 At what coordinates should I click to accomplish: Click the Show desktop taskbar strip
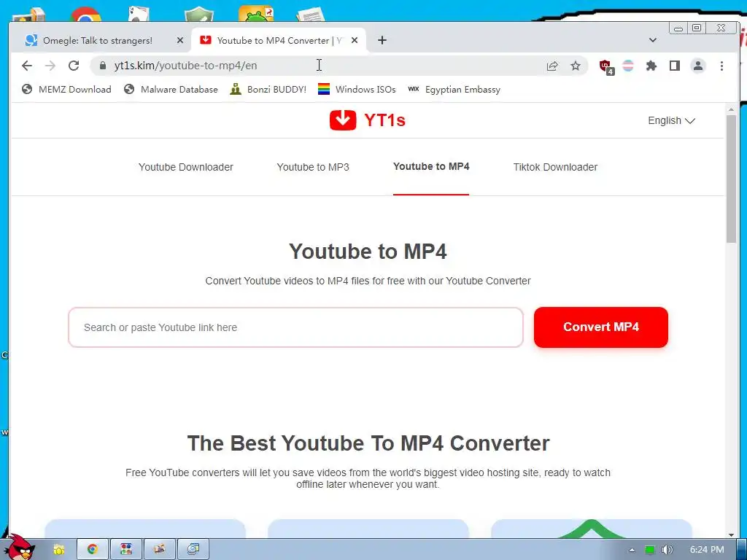742,550
